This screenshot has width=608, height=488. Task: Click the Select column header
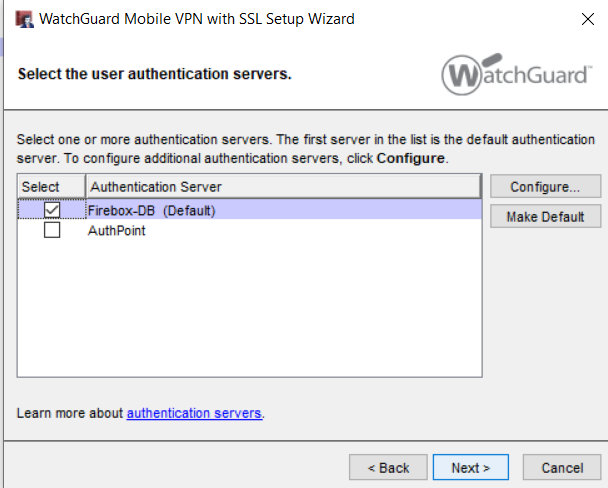click(51, 186)
